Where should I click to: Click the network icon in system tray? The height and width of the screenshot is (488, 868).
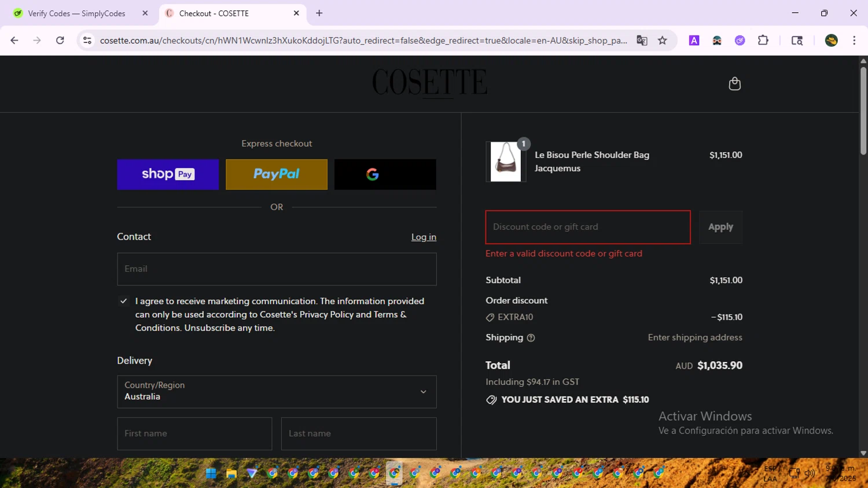(x=795, y=473)
